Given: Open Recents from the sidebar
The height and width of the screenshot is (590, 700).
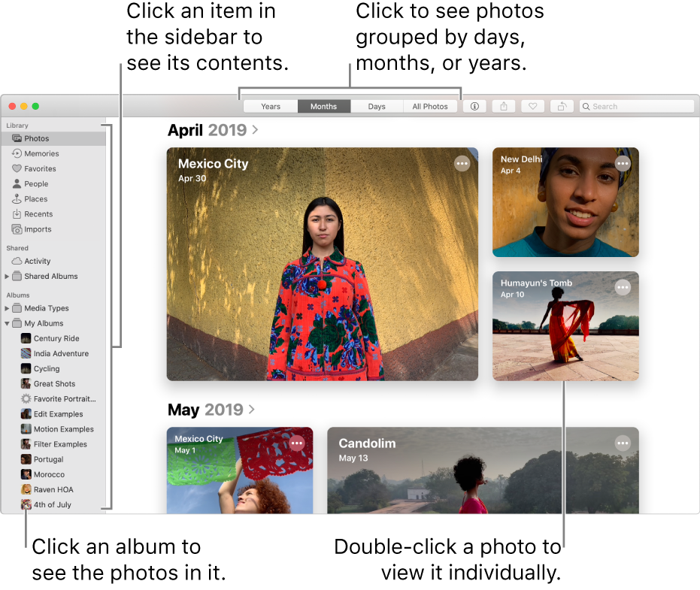Looking at the screenshot, I should [x=38, y=213].
